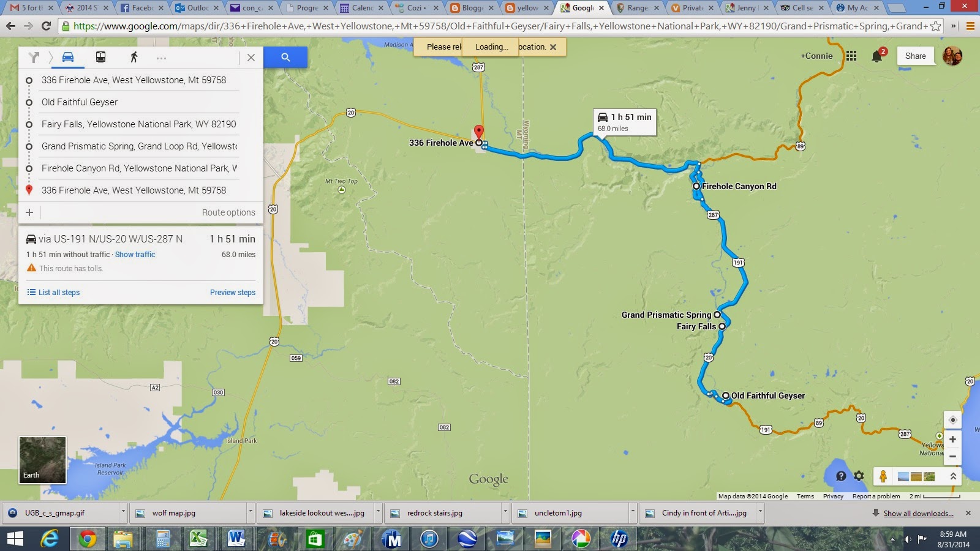Edit the Grand Prismatic Spring waypoint field
Image resolution: width=980 pixels, height=551 pixels.
coord(140,146)
